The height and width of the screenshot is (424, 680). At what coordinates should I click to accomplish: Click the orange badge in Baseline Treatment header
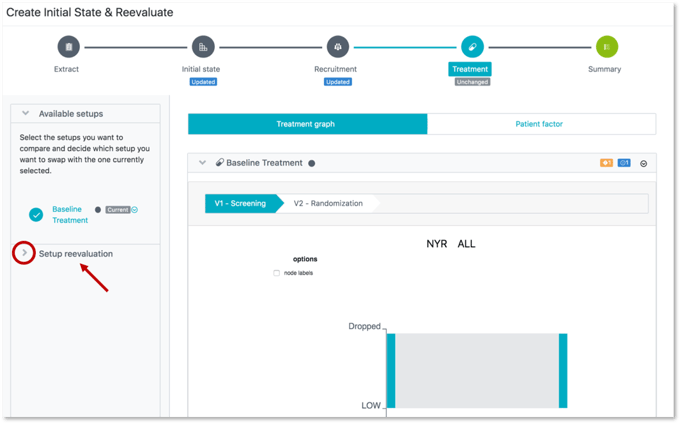[606, 163]
